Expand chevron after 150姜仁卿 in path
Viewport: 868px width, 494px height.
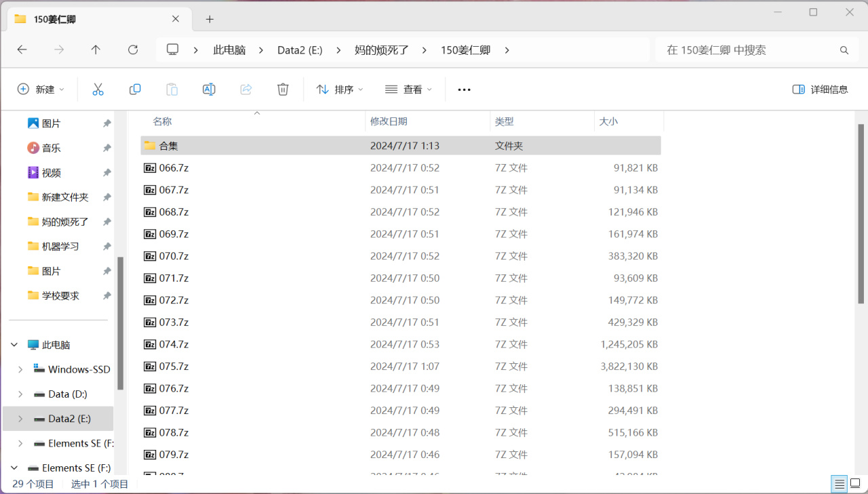pyautogui.click(x=507, y=50)
